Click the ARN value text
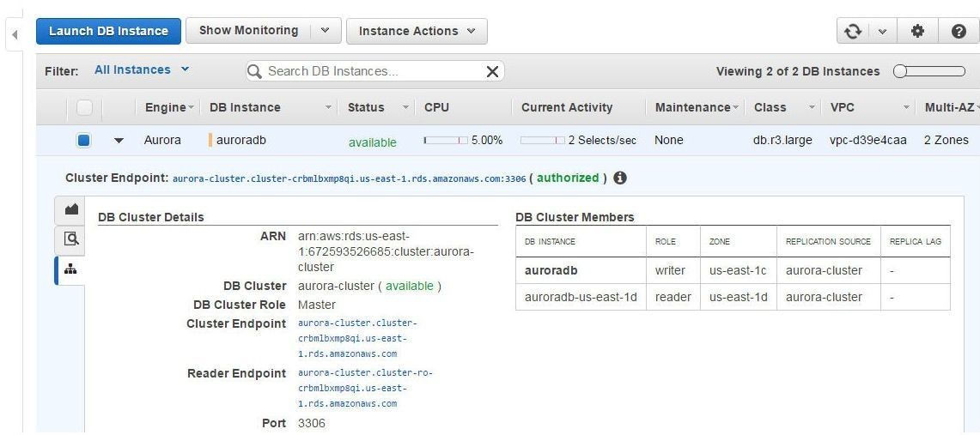980x435 pixels. pyautogui.click(x=386, y=252)
